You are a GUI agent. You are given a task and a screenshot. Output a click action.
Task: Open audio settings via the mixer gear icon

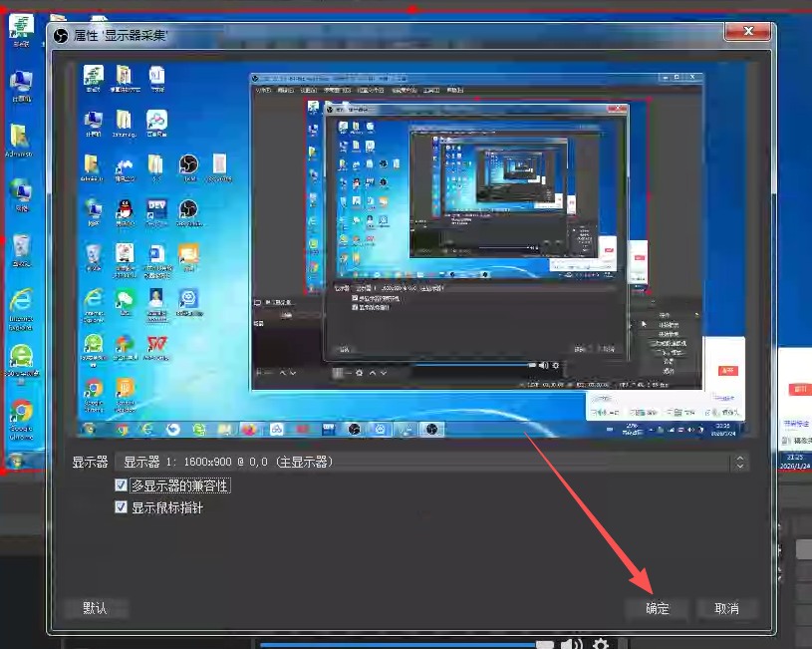coord(600,643)
